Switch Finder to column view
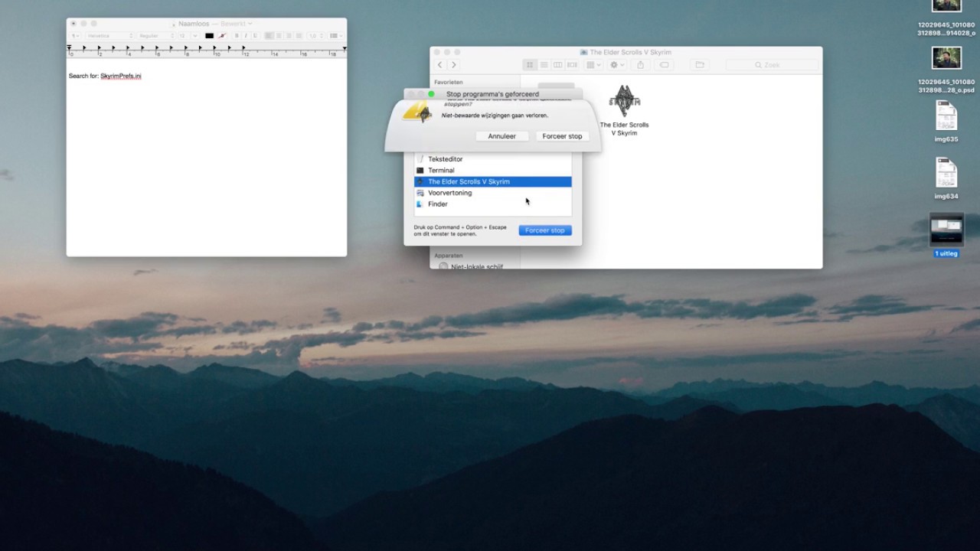The image size is (980, 551). 557,65
